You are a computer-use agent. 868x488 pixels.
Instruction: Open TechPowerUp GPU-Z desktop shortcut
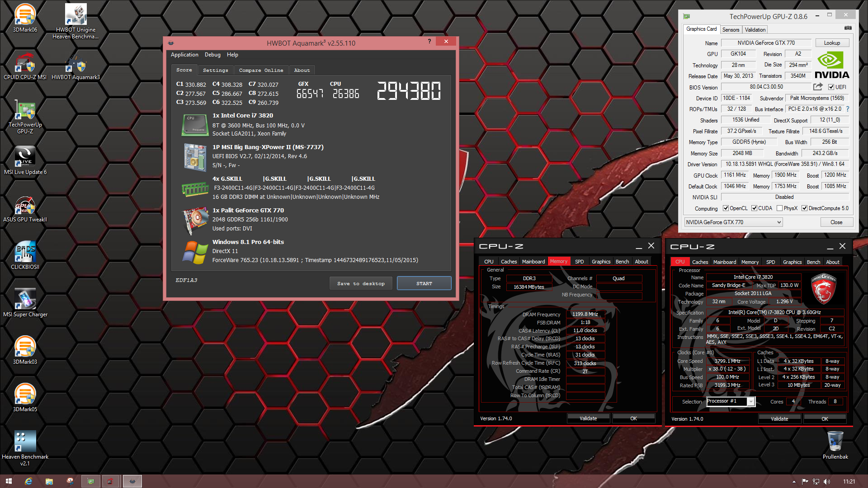pos(25,117)
